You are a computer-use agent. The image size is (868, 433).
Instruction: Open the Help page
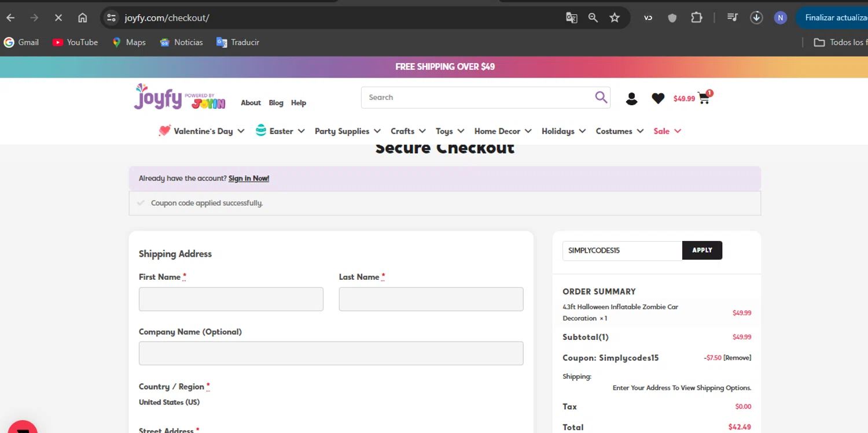[x=299, y=103]
